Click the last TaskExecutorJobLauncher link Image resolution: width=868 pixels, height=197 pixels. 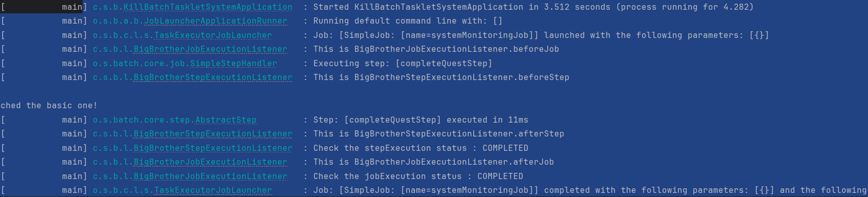click(213, 190)
